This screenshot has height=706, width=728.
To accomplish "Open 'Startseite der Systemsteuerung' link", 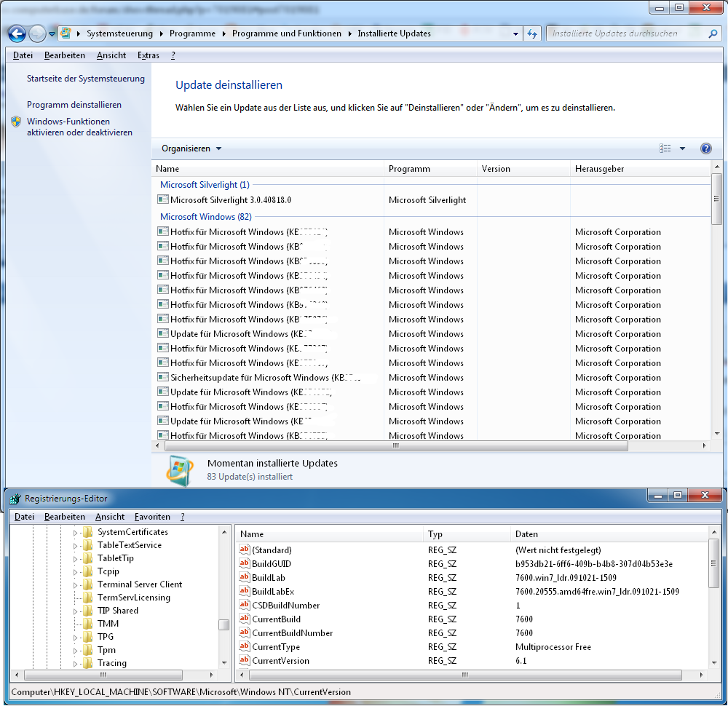I will [86, 79].
